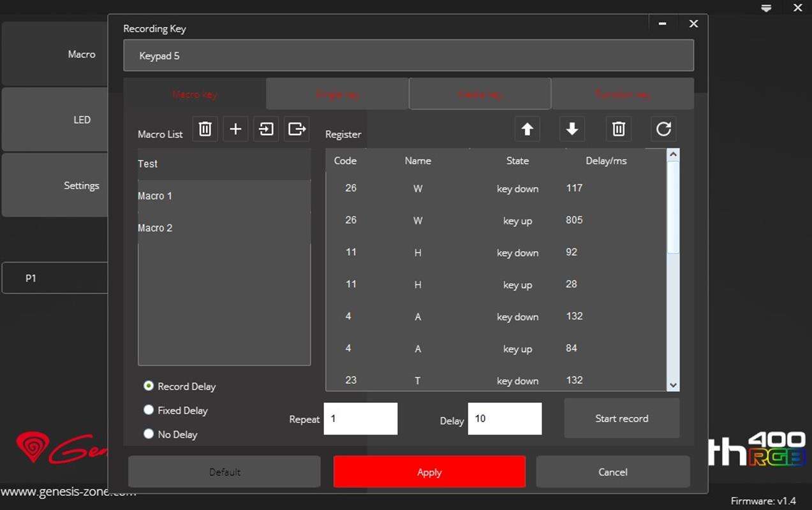Click the refresh icon above register table
The width and height of the screenshot is (812, 510).
coord(663,129)
